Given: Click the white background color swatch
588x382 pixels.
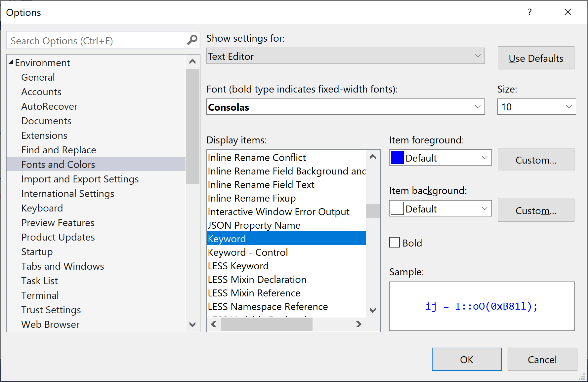Looking at the screenshot, I should click(x=397, y=209).
